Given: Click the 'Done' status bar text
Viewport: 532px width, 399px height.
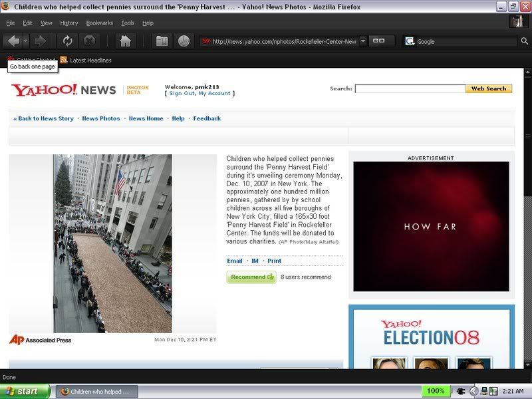Looking at the screenshot, I should (9, 377).
